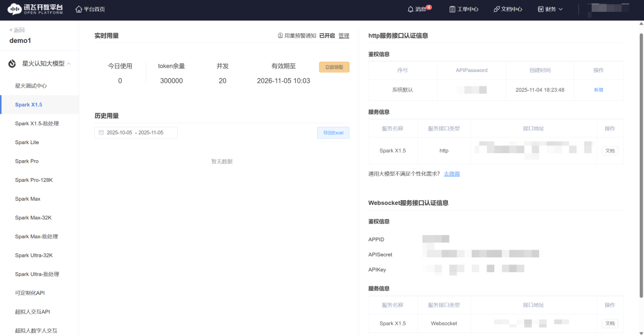
Task: Click the 去微调 link
Action: (x=452, y=174)
